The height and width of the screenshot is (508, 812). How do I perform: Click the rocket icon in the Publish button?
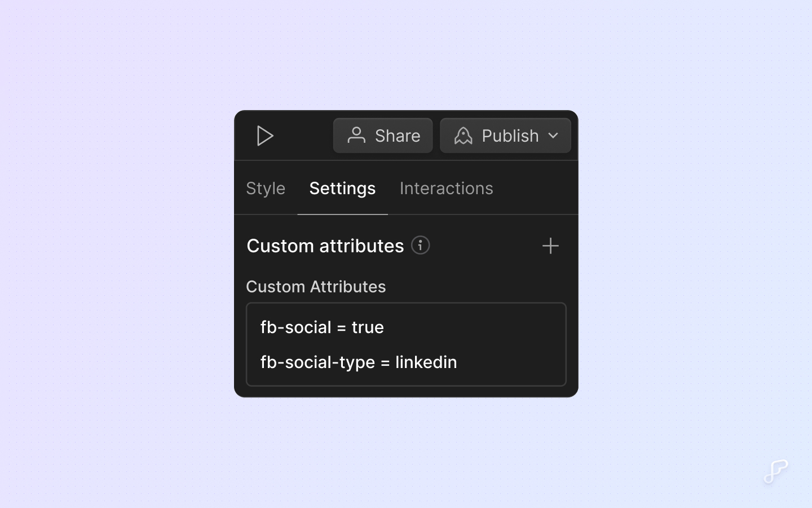point(464,135)
